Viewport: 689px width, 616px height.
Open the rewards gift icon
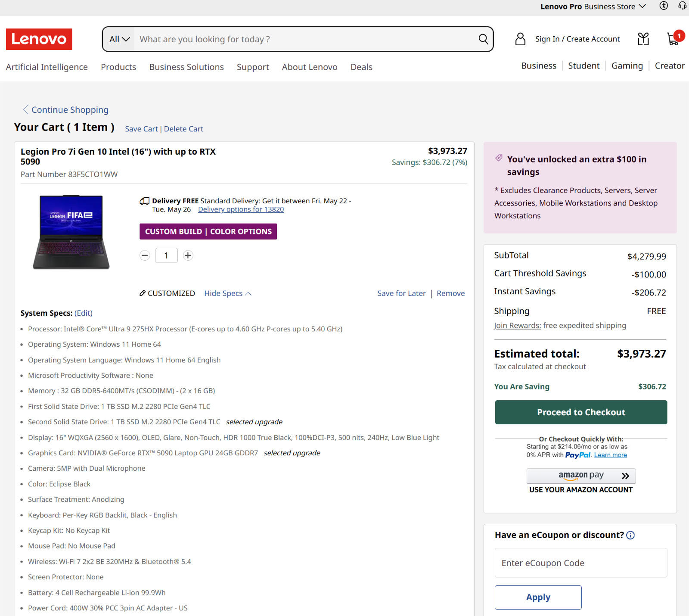pos(643,39)
